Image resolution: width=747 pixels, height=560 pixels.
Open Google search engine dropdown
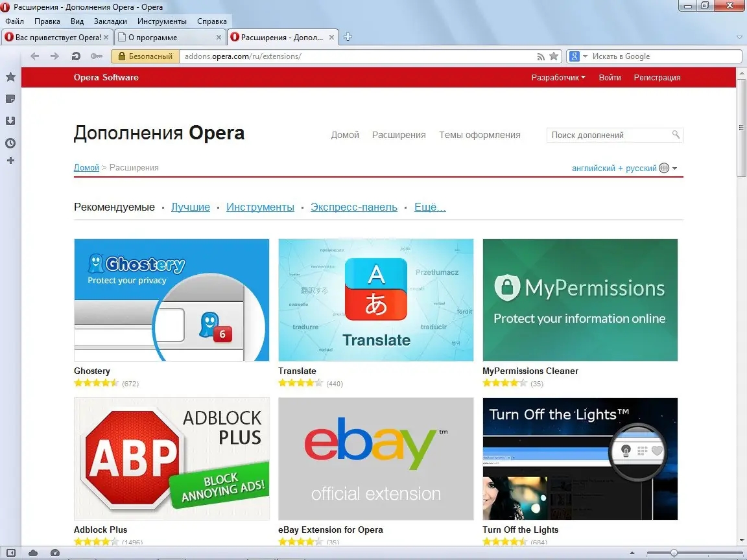click(x=585, y=56)
